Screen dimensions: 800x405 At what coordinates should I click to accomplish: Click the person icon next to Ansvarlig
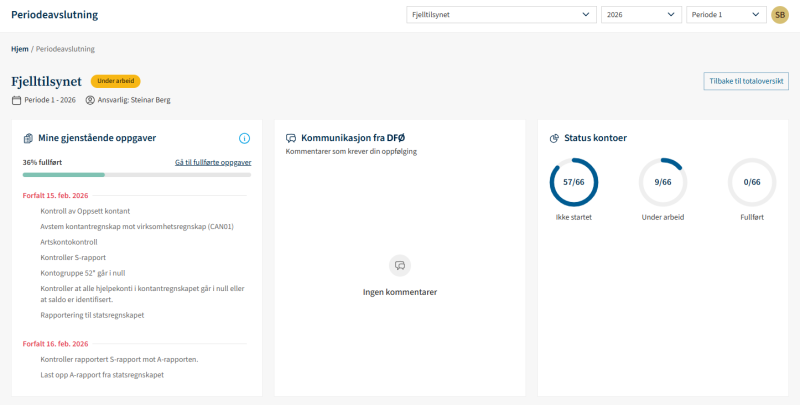point(90,100)
